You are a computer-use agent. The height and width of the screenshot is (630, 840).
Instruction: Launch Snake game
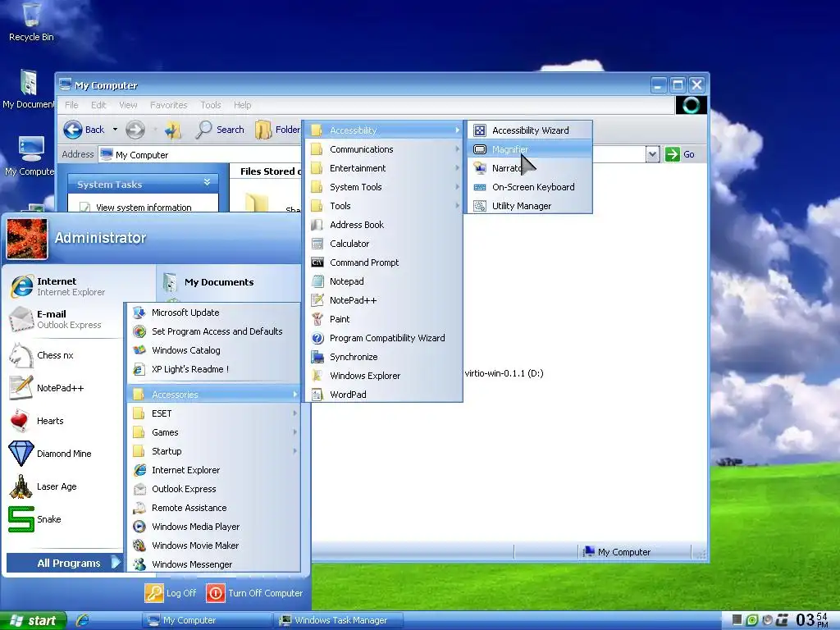pyautogui.click(x=65, y=519)
